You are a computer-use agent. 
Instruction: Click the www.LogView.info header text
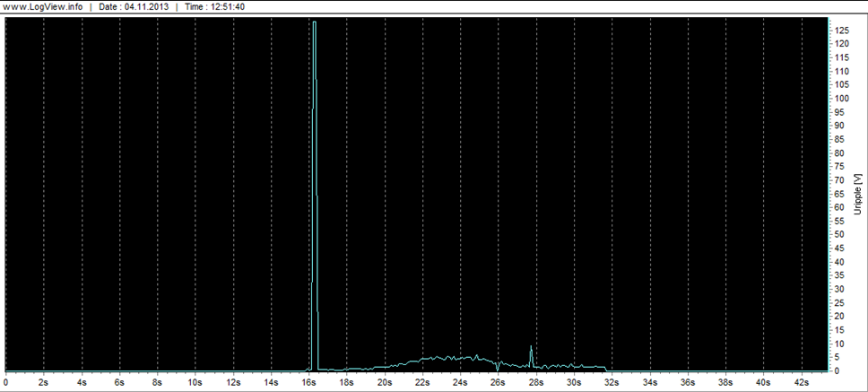[x=43, y=7]
